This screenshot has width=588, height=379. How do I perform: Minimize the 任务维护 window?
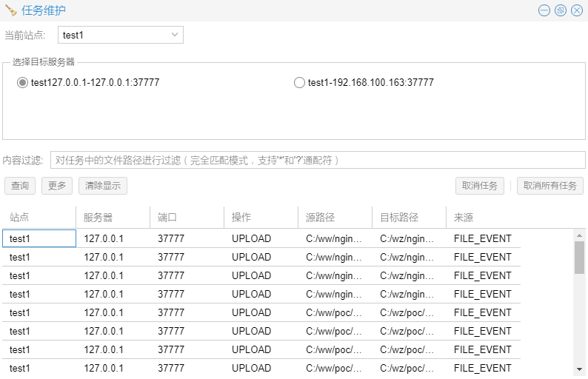[544, 10]
